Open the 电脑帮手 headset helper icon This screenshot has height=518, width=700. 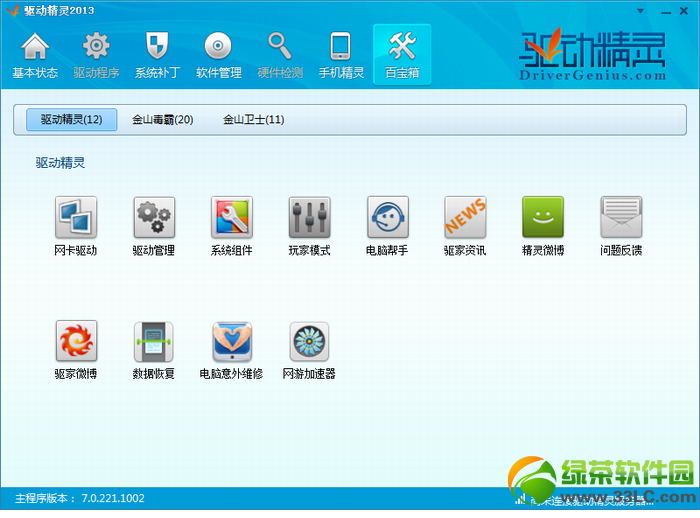tap(388, 217)
